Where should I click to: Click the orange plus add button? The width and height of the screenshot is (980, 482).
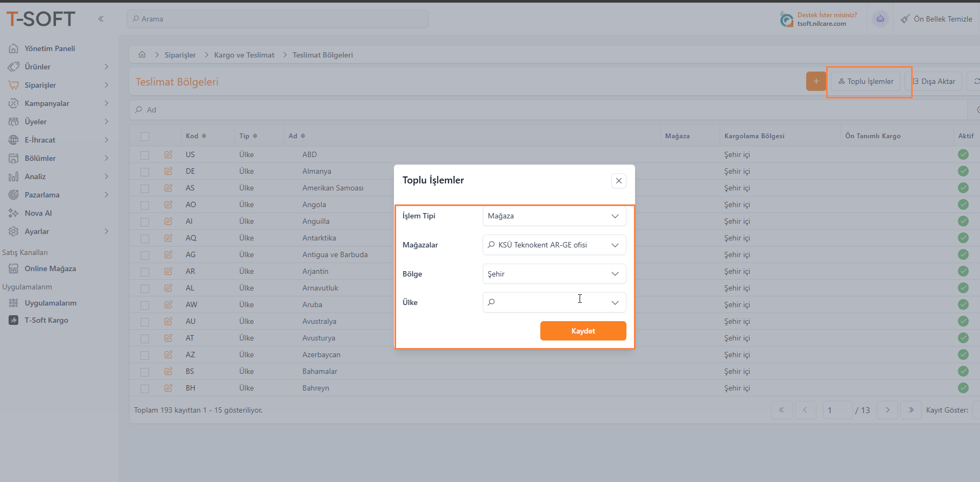pyautogui.click(x=816, y=81)
